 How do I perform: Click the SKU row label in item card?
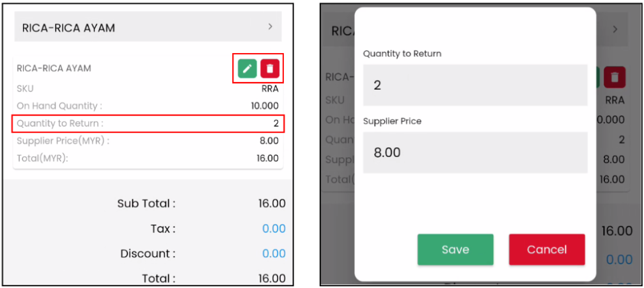pyautogui.click(x=25, y=89)
